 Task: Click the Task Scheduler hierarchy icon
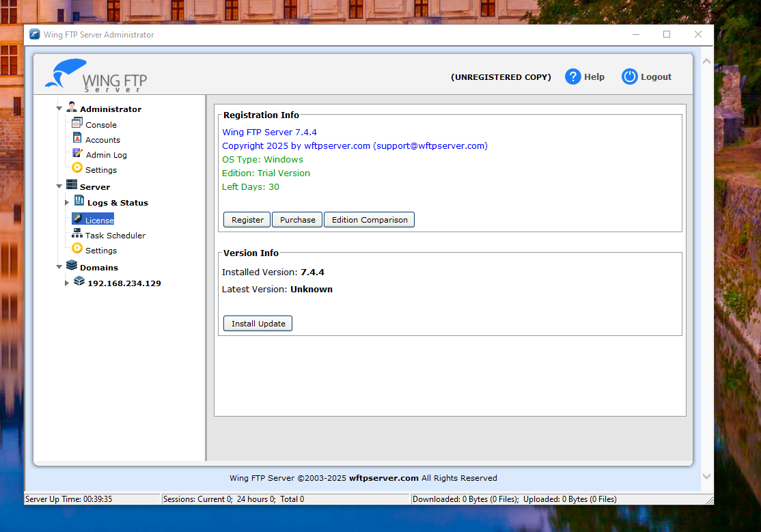(x=77, y=234)
